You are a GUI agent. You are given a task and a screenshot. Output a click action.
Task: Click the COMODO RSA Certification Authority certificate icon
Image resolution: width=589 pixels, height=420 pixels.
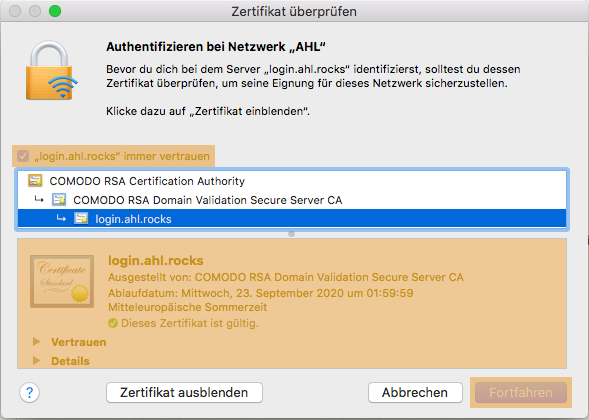[35, 181]
